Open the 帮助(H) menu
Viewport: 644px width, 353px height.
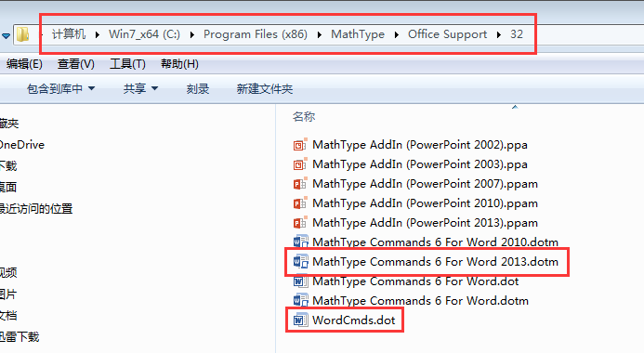[x=179, y=64]
